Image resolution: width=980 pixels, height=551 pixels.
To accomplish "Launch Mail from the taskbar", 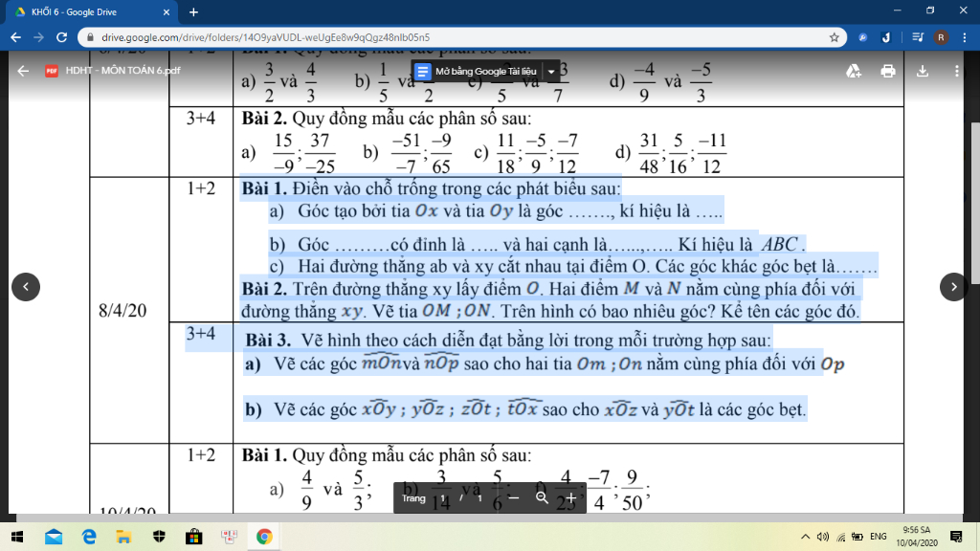I will point(54,537).
